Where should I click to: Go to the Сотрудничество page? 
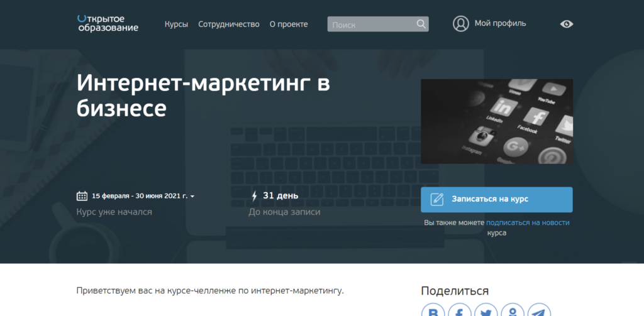tap(229, 25)
